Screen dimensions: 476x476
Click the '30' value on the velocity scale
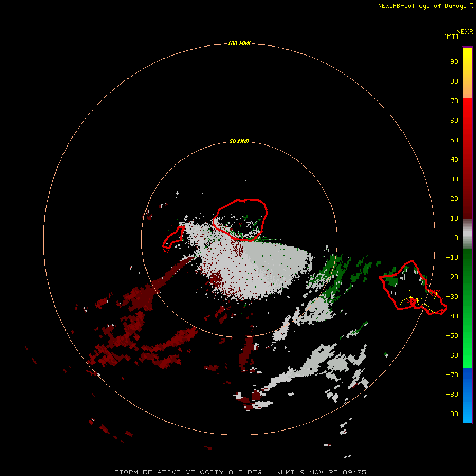click(454, 179)
